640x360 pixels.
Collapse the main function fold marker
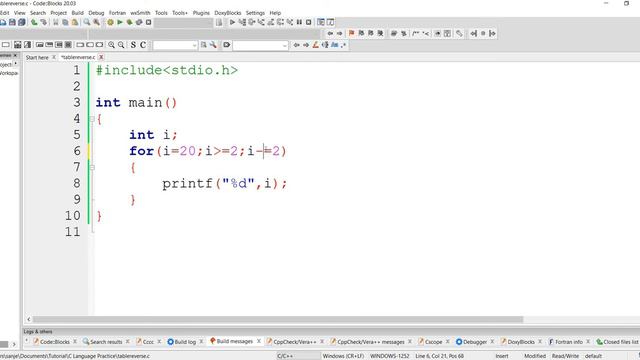pyautogui.click(x=92, y=119)
